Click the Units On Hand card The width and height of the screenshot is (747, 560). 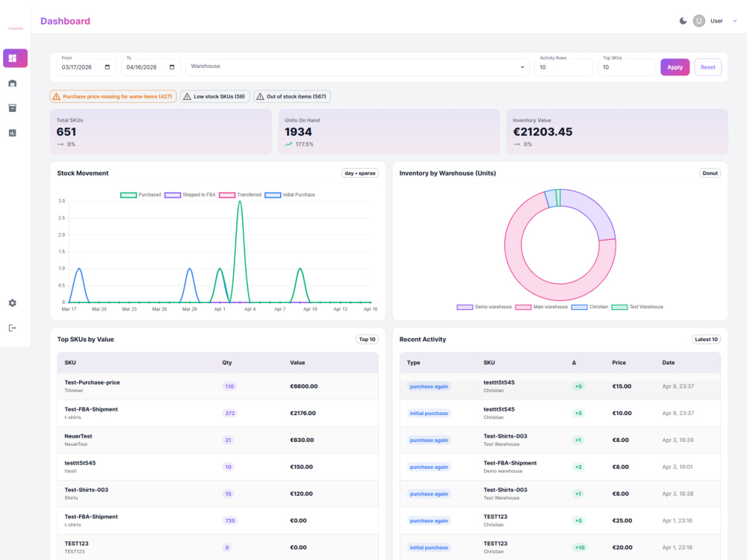388,132
